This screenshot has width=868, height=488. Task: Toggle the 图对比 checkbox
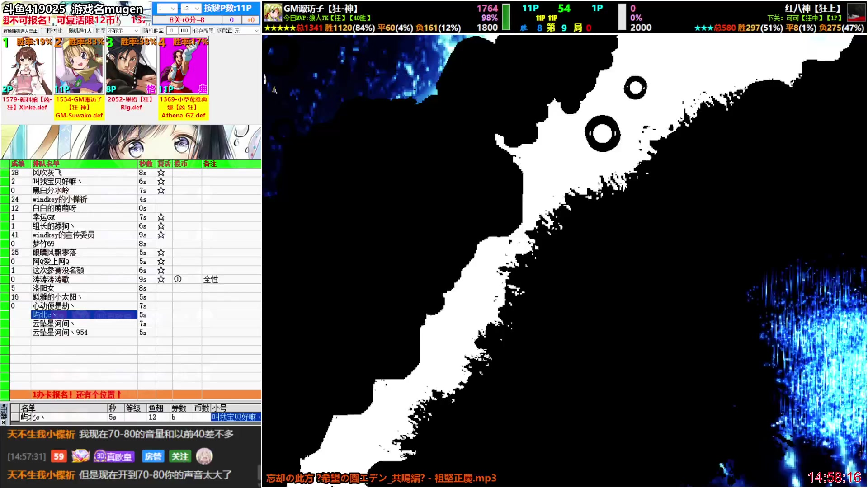43,31
